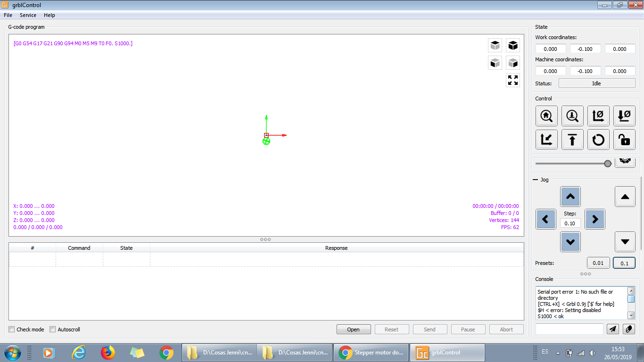Click the G-code modal state text line
The image size is (644, 362).
[73, 43]
